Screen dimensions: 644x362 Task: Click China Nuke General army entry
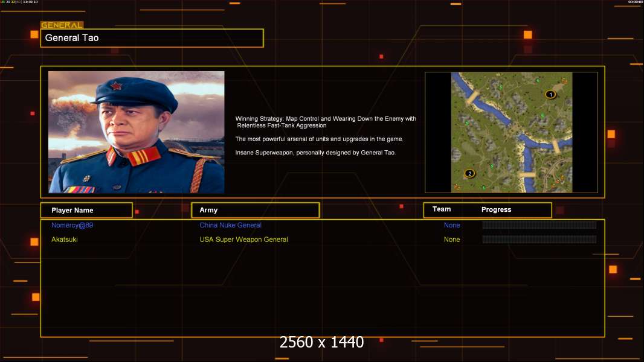click(230, 225)
